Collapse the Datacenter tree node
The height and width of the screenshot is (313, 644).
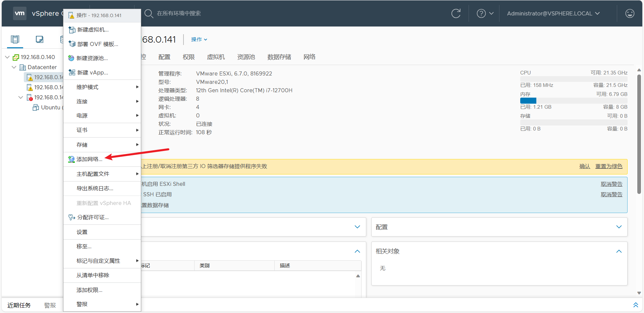point(14,67)
